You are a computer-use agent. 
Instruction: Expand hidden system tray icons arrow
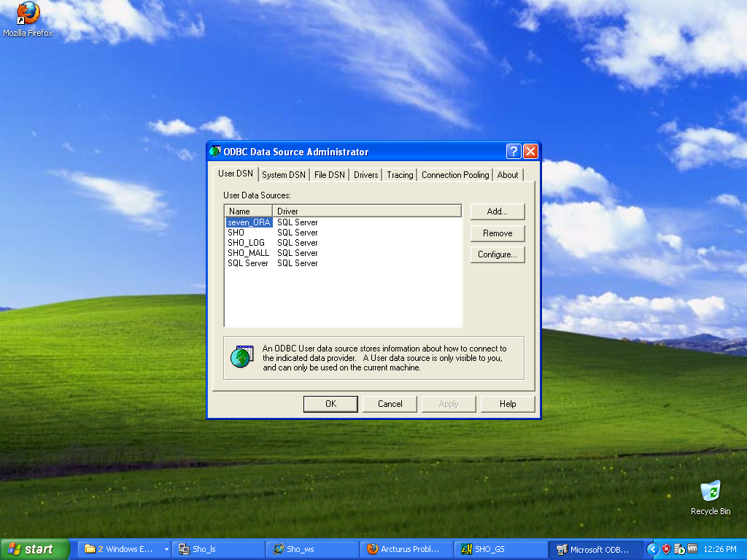pyautogui.click(x=654, y=549)
